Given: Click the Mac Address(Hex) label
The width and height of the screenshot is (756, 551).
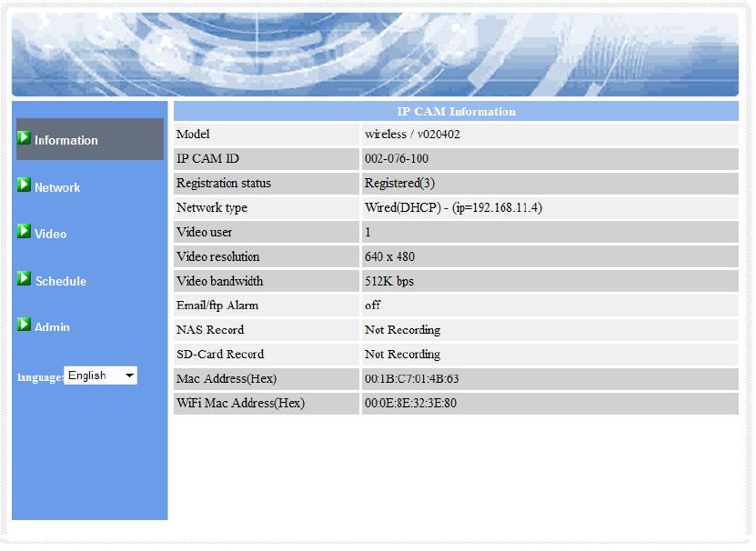Looking at the screenshot, I should click(227, 379).
